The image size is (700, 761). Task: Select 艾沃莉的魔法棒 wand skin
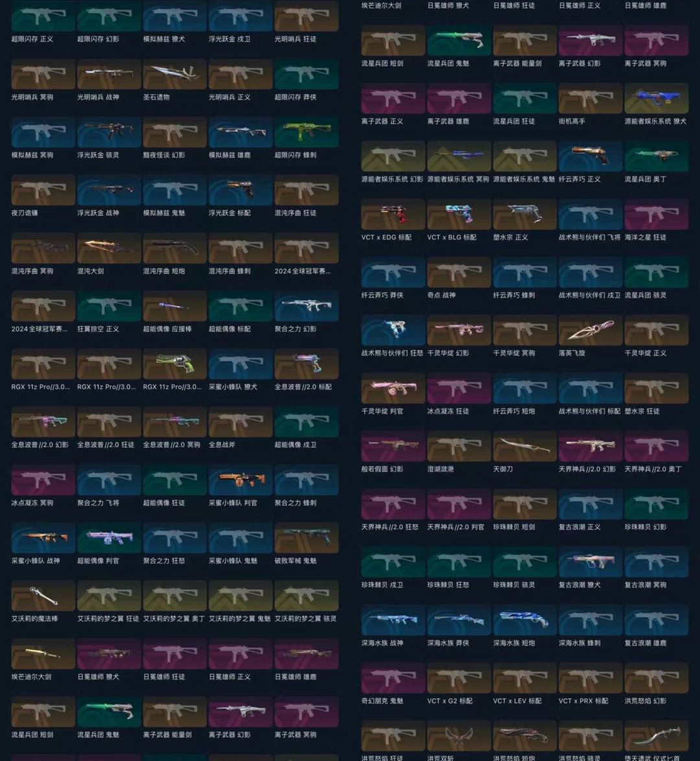43,596
